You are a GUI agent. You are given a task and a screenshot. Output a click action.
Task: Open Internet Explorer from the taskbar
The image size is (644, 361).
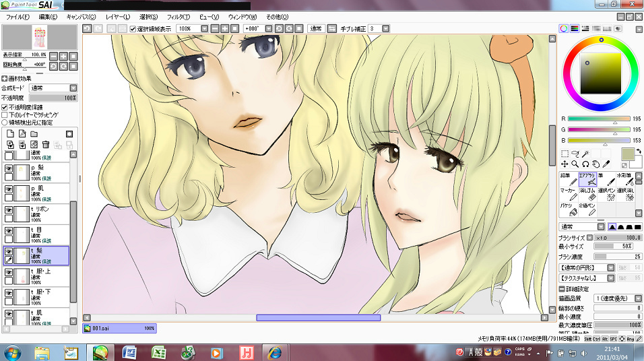point(274,352)
